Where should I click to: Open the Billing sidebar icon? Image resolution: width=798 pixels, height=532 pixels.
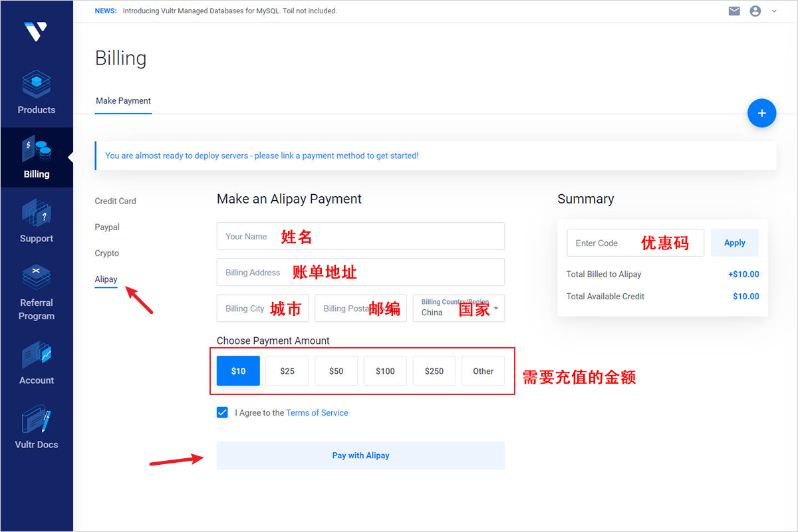(x=37, y=150)
